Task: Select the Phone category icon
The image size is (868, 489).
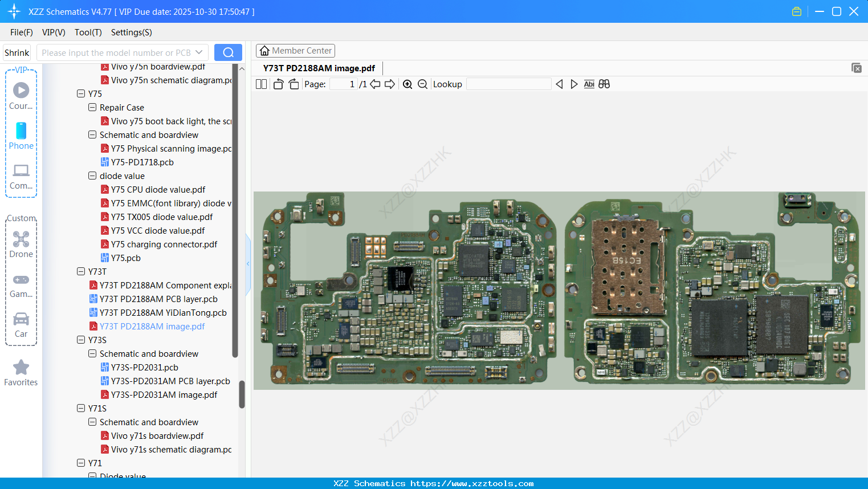Action: click(21, 136)
